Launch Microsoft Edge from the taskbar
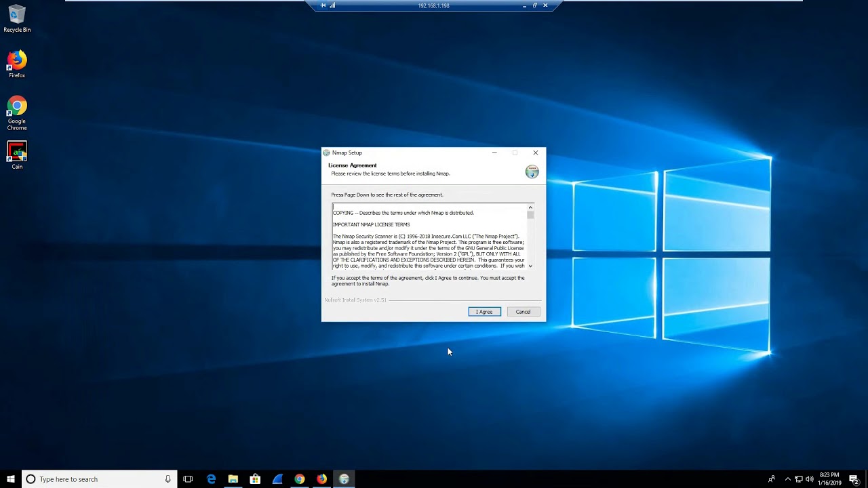This screenshot has width=868, height=488. click(211, 479)
